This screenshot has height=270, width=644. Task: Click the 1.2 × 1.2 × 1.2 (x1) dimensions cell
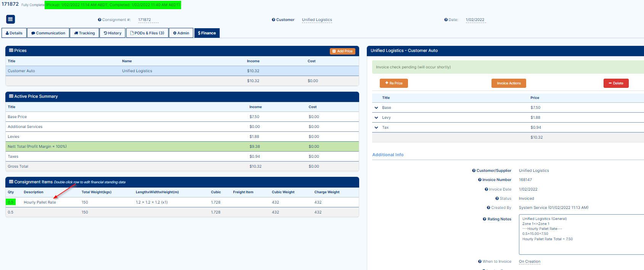pos(152,202)
